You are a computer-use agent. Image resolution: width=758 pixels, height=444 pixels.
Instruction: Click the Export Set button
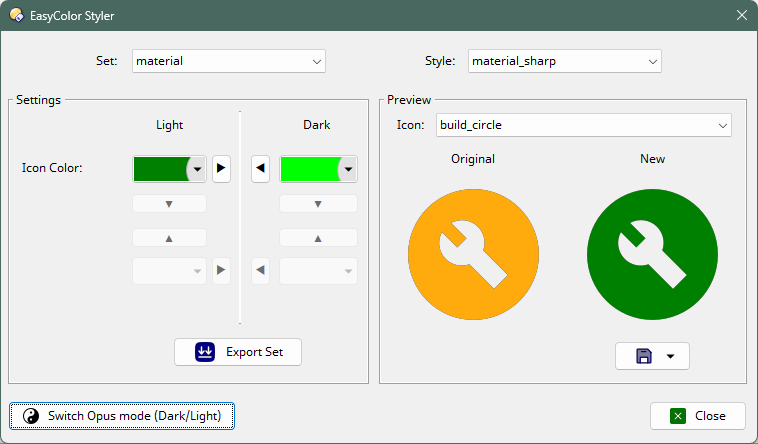(238, 352)
